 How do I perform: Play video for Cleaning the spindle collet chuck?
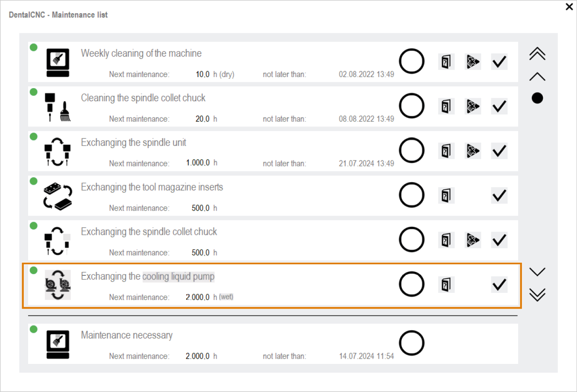point(473,106)
